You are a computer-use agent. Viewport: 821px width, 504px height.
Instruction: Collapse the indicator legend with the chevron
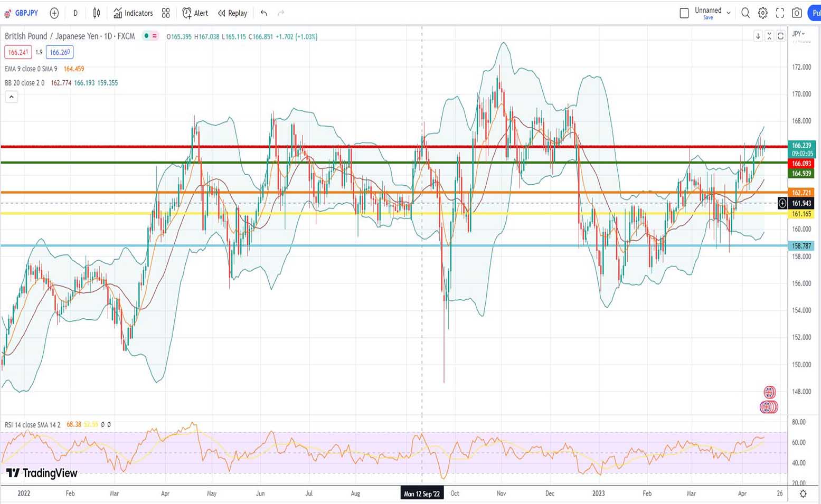click(11, 97)
